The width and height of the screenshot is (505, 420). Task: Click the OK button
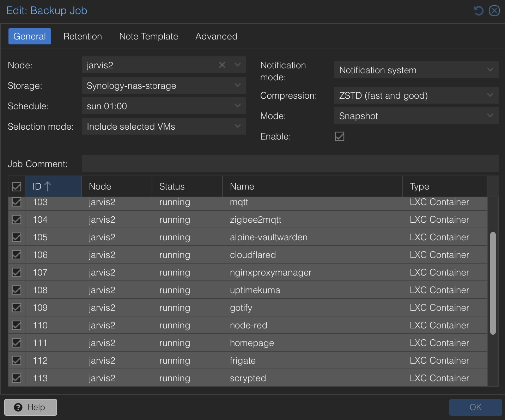[x=475, y=407]
